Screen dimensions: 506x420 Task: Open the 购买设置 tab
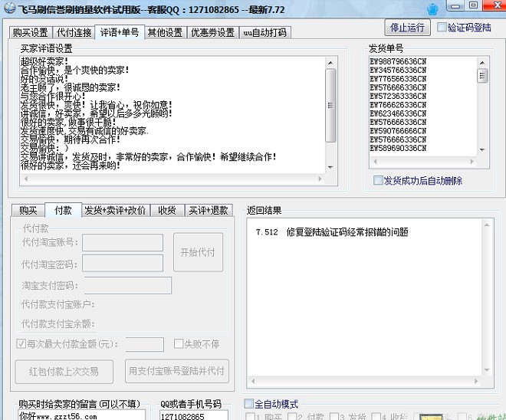31,33
